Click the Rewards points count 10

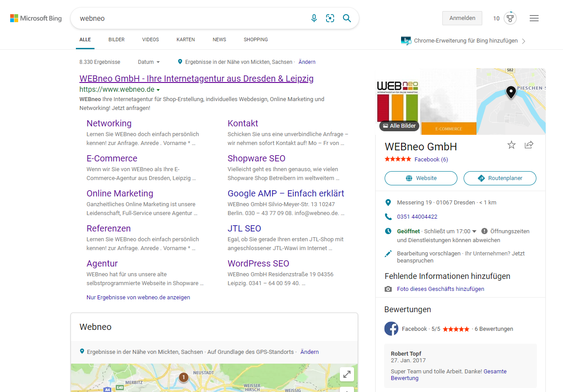tap(496, 19)
